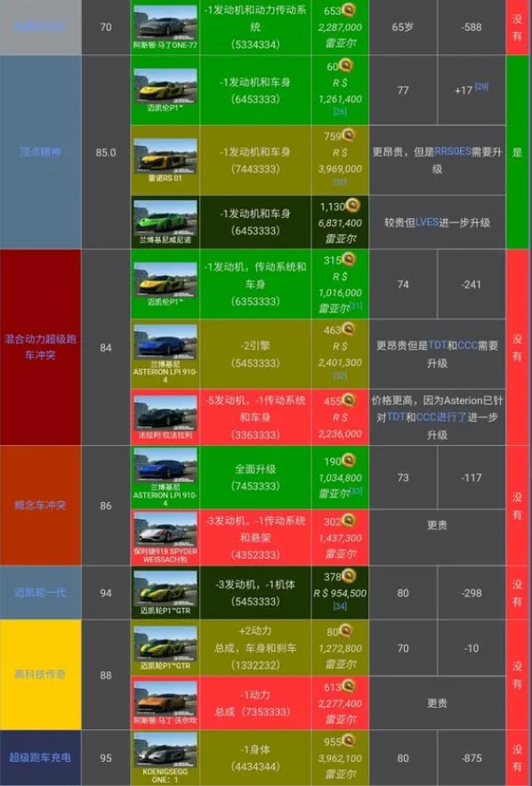532x786 pixels.
Task: Follow the CCC link in the 更昂贵但是 cell
Action: tap(467, 345)
